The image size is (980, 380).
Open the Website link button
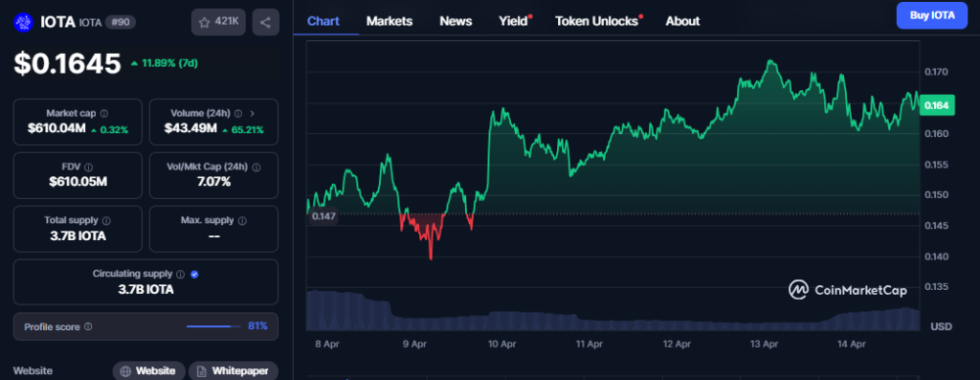click(148, 370)
